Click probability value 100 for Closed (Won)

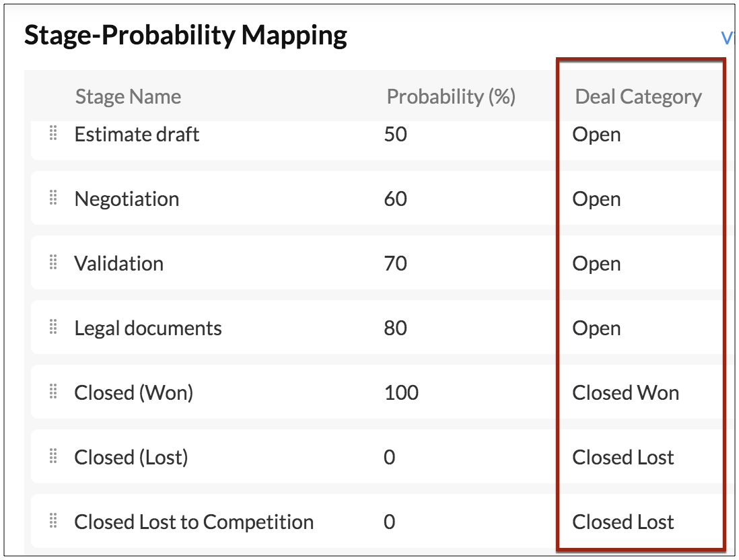[x=401, y=392]
